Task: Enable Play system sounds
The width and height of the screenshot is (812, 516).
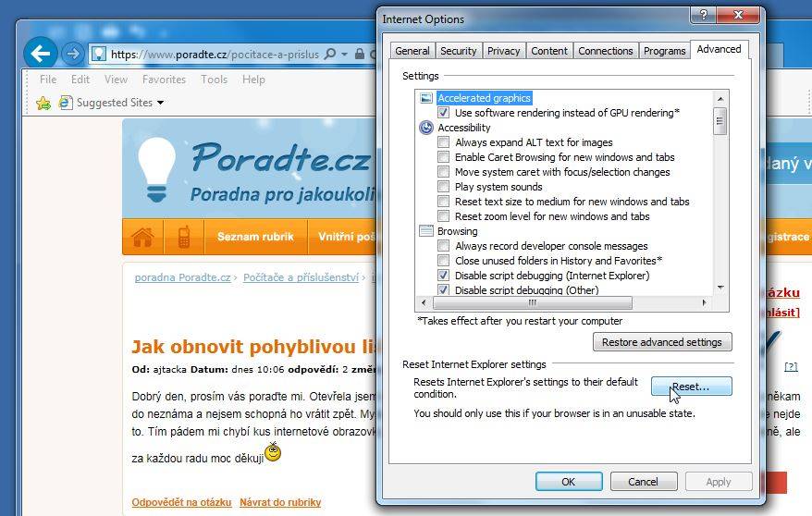Action: (x=443, y=186)
